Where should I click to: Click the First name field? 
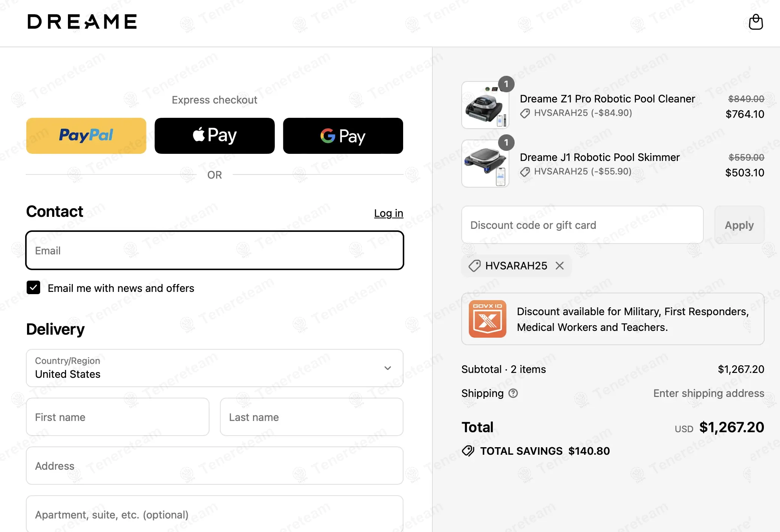118,417
